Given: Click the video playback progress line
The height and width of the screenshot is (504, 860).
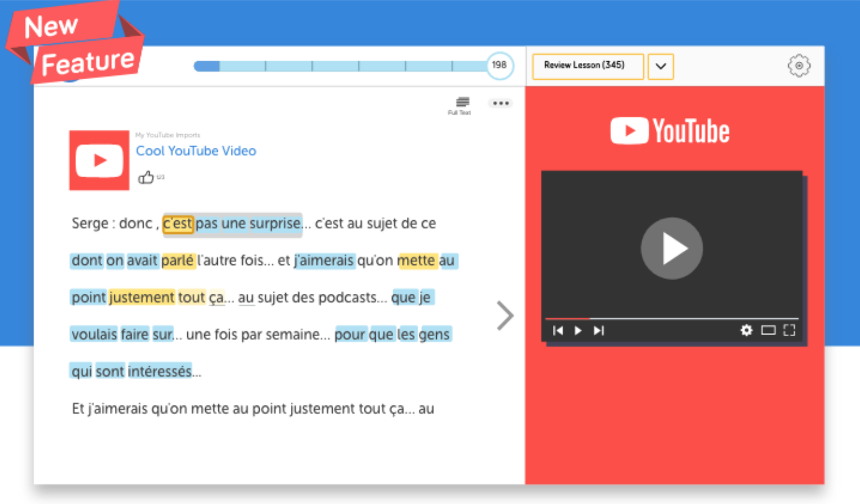Looking at the screenshot, I should click(671, 319).
